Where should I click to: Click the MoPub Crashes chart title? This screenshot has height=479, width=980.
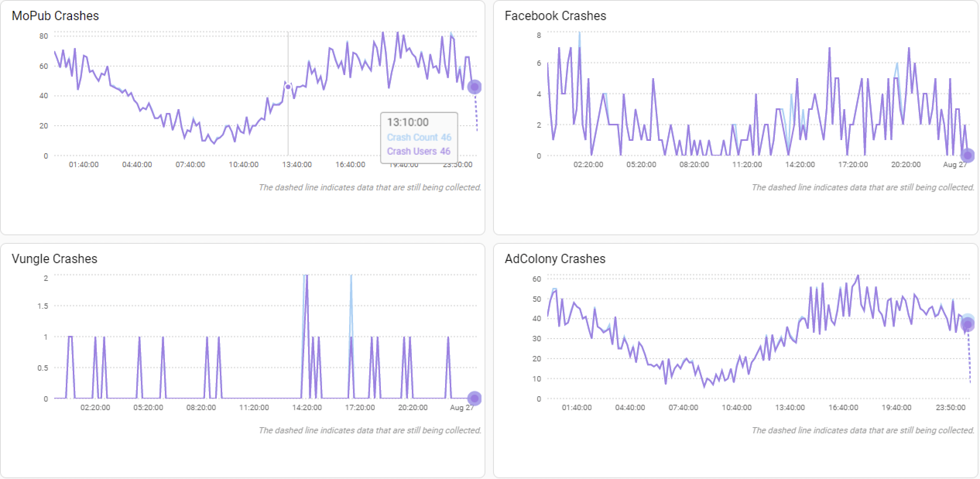point(55,16)
